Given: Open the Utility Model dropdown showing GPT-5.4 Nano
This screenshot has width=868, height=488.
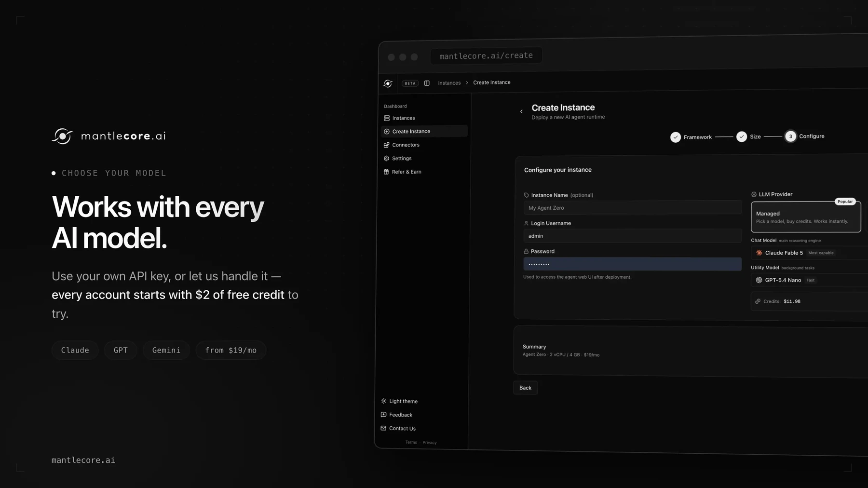Looking at the screenshot, I should (809, 280).
